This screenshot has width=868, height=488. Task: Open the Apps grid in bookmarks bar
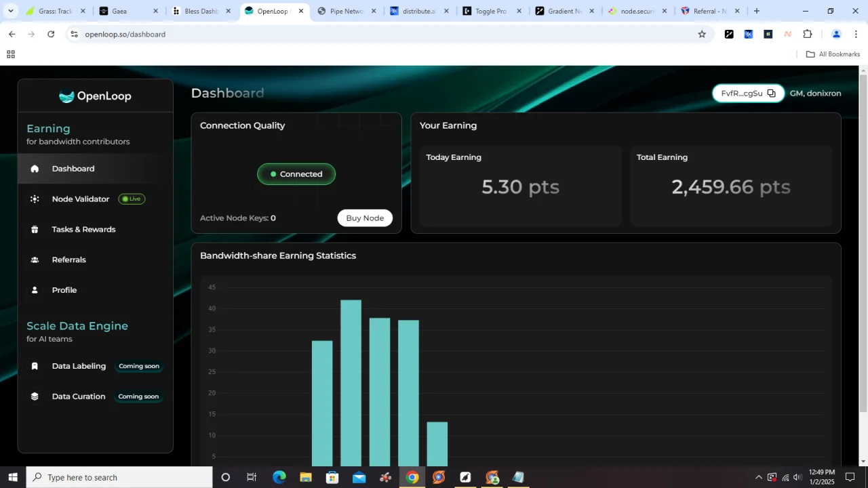coord(11,54)
